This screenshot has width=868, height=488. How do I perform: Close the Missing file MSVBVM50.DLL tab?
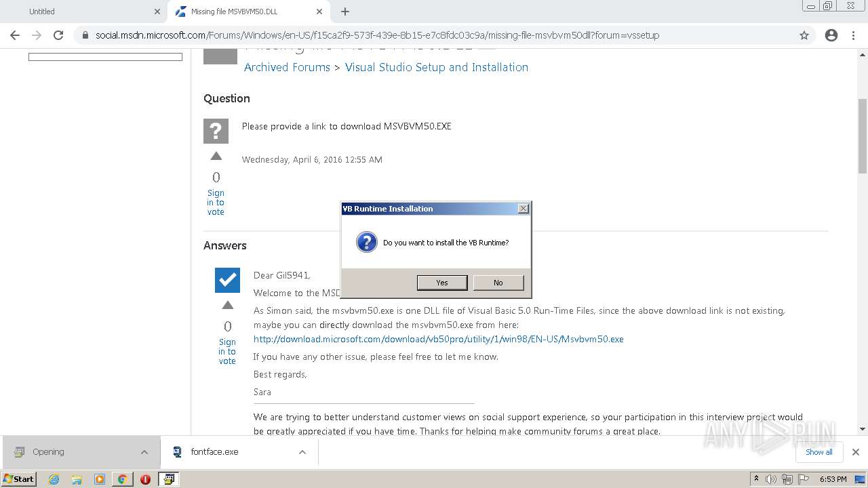point(319,12)
